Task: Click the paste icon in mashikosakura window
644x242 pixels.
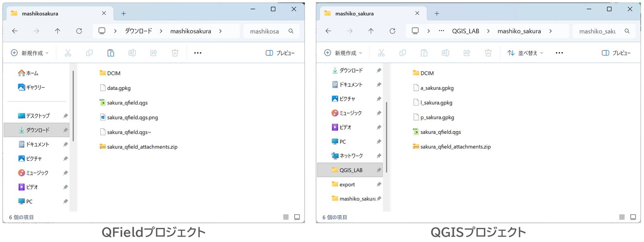Action: click(111, 53)
